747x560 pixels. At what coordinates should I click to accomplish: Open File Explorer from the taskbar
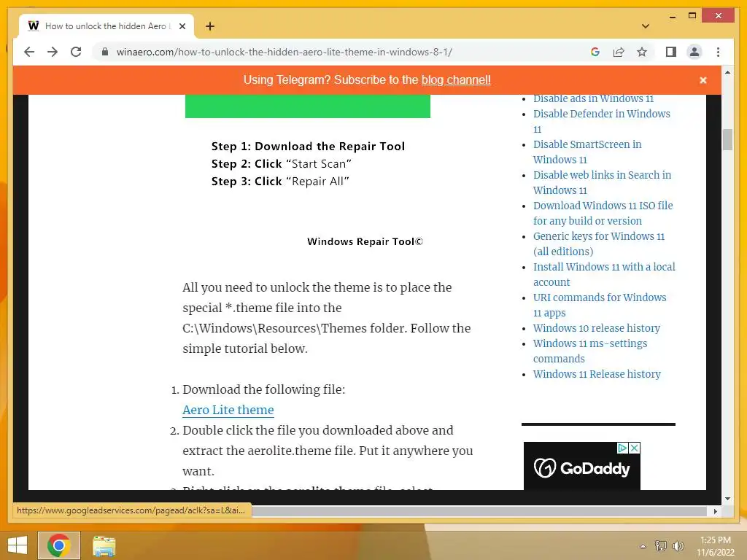104,545
